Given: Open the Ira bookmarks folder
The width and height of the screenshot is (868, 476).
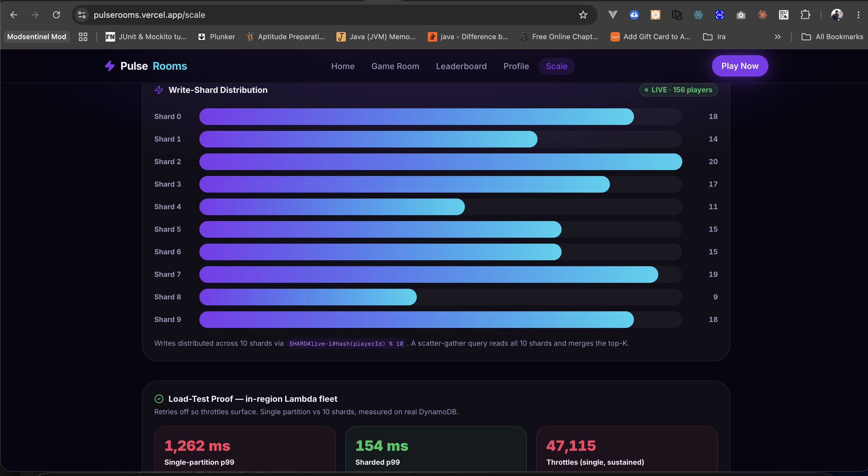Looking at the screenshot, I should [714, 37].
